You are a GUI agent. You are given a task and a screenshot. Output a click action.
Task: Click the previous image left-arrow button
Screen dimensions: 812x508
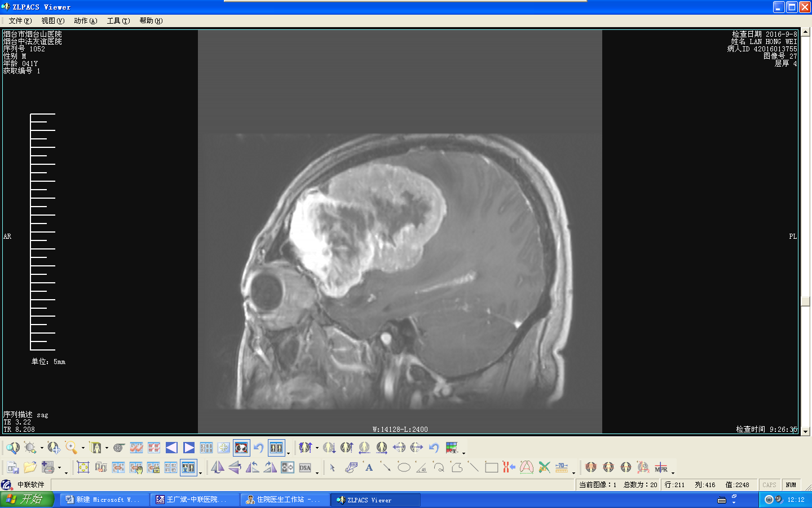(x=171, y=448)
